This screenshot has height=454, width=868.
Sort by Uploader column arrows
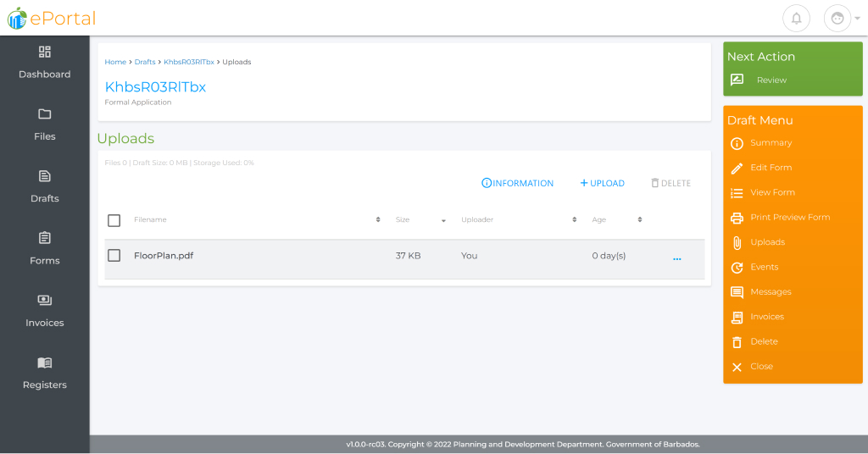pos(575,219)
